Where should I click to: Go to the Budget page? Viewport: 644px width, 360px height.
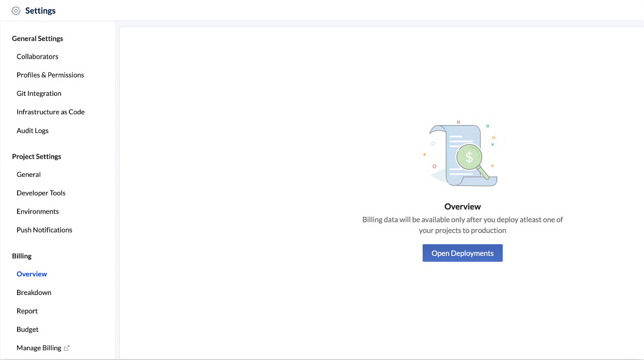(27, 330)
